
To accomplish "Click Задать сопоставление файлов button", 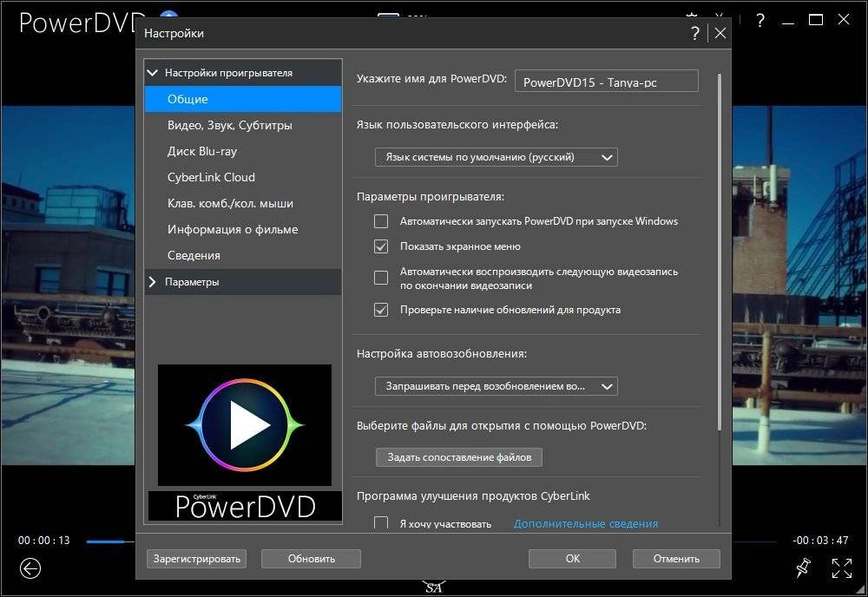I will [459, 457].
